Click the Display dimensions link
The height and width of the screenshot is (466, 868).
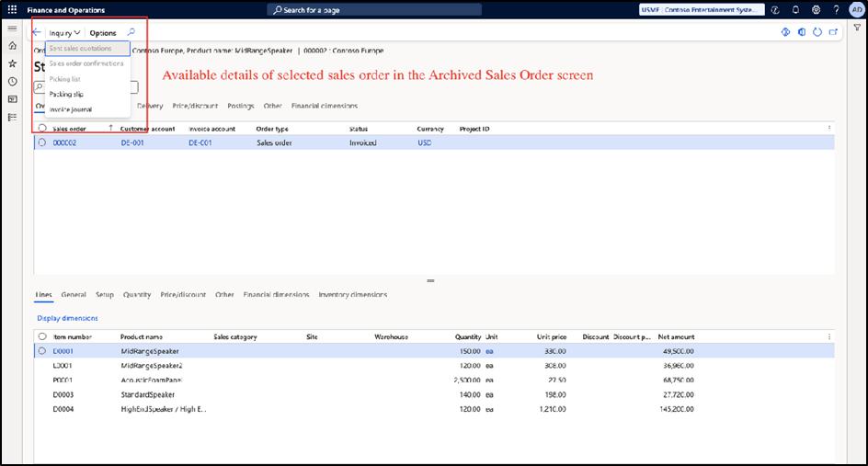point(67,318)
